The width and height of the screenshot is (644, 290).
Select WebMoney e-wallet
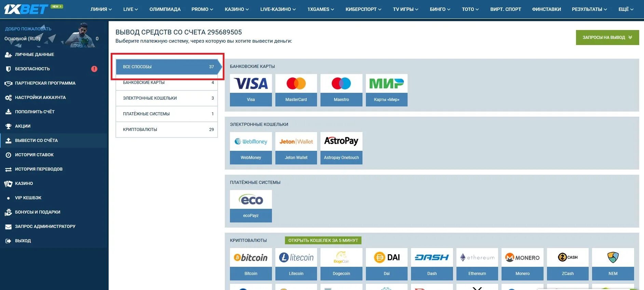click(251, 148)
